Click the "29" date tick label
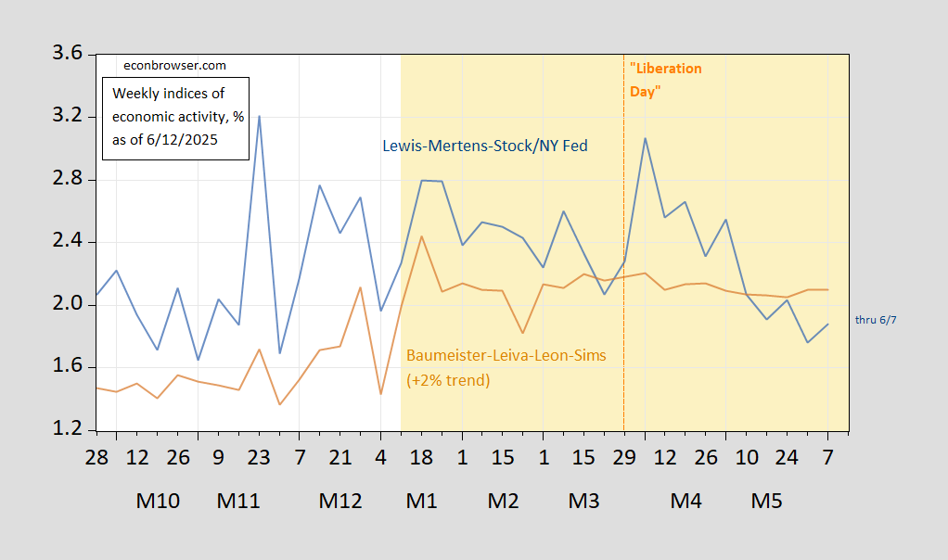The image size is (948, 560). click(623, 457)
